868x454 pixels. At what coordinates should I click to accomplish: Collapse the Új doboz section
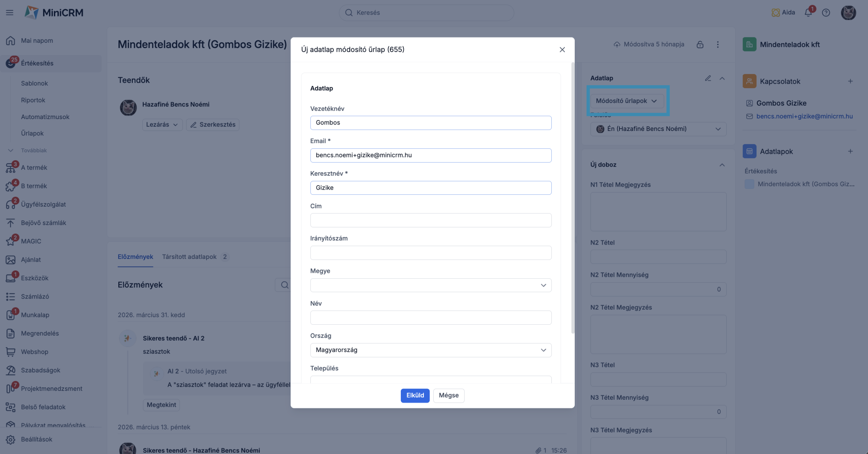pyautogui.click(x=722, y=165)
